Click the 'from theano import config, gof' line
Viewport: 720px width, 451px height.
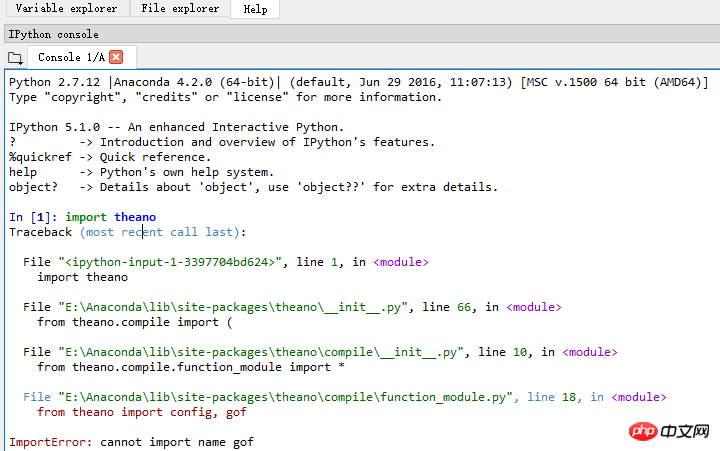142,412
